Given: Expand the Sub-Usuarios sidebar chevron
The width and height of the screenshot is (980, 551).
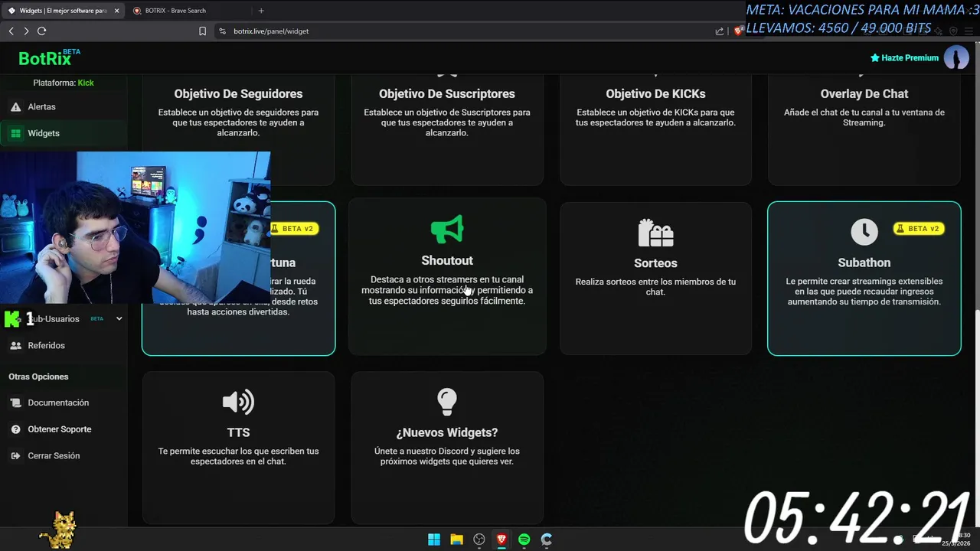Looking at the screenshot, I should click(x=119, y=318).
